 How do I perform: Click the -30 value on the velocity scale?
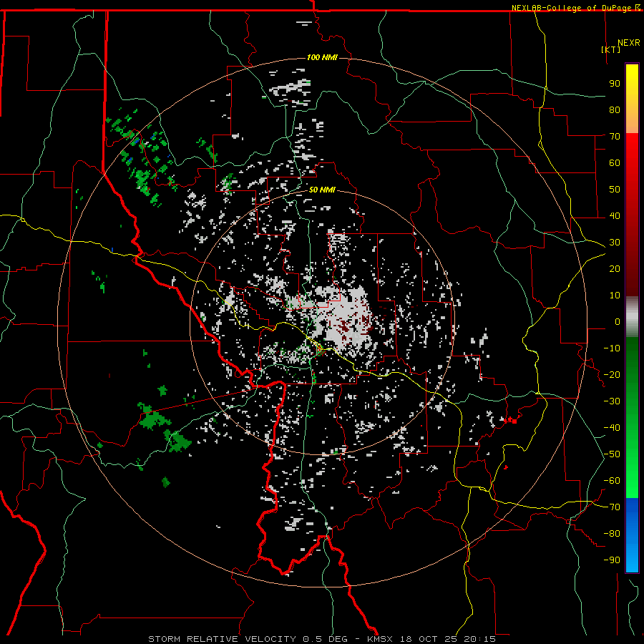click(x=612, y=401)
